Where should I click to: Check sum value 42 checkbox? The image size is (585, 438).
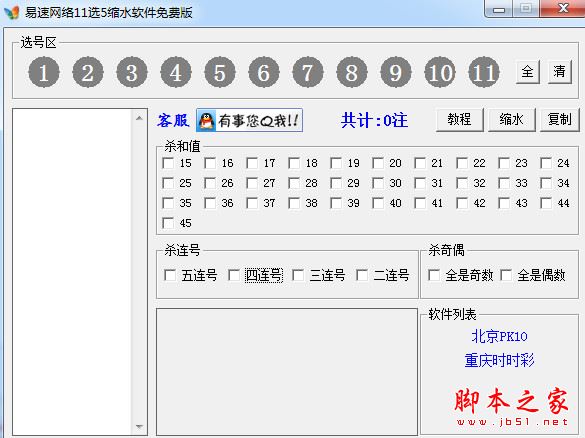click(462, 203)
